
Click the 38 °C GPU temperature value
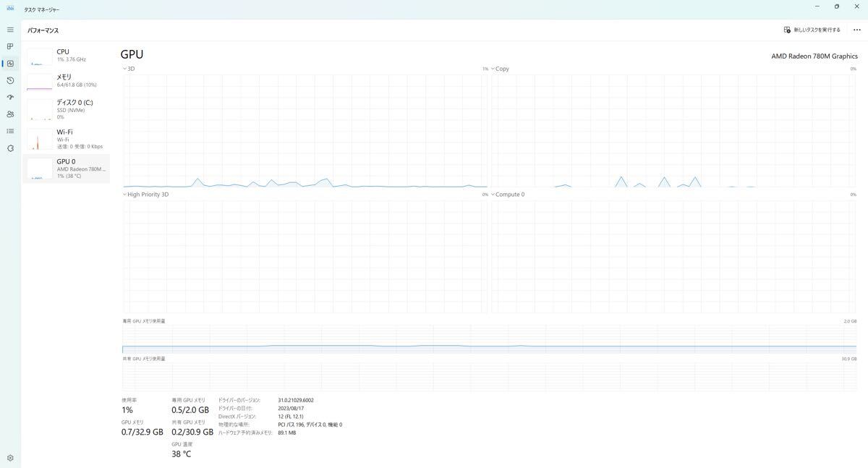pos(182,454)
